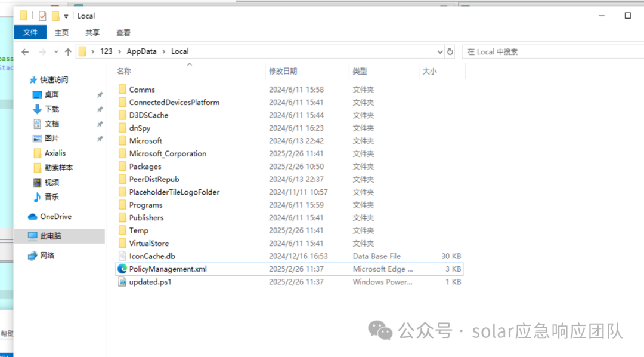Click the pin icon next to 下载
Image resolution: width=644 pixels, height=357 pixels.
[x=100, y=109]
